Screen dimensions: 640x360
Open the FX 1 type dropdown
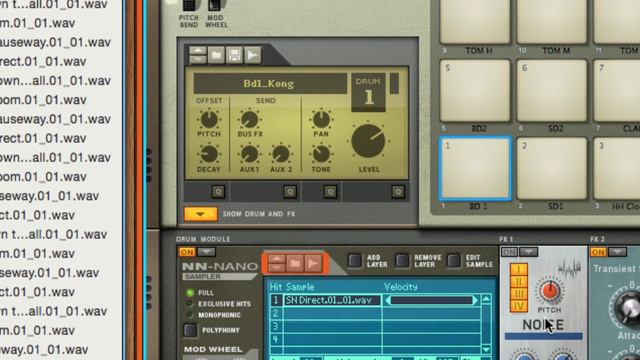(529, 252)
